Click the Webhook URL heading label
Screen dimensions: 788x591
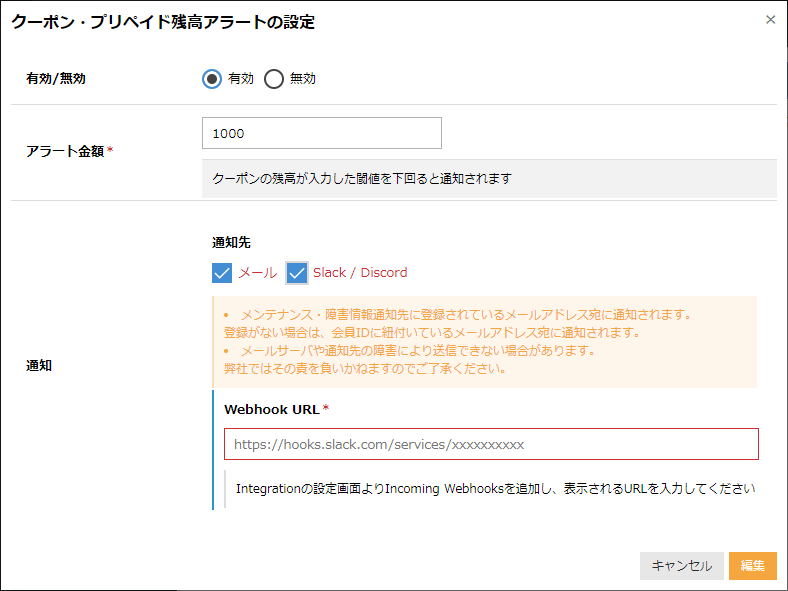271,409
